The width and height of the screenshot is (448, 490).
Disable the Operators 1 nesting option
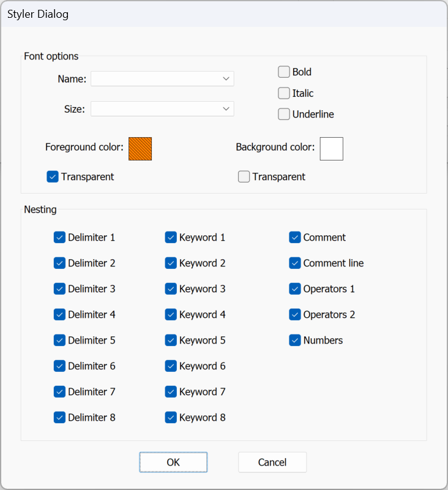click(x=295, y=288)
